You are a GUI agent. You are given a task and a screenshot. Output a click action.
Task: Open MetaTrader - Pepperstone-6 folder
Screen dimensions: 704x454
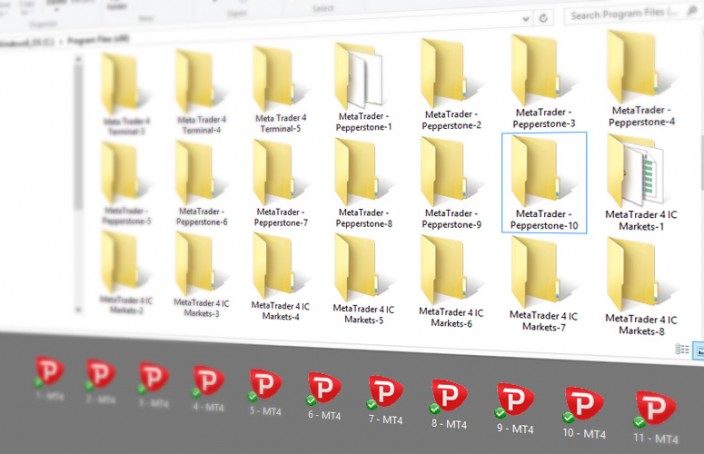[x=201, y=183]
